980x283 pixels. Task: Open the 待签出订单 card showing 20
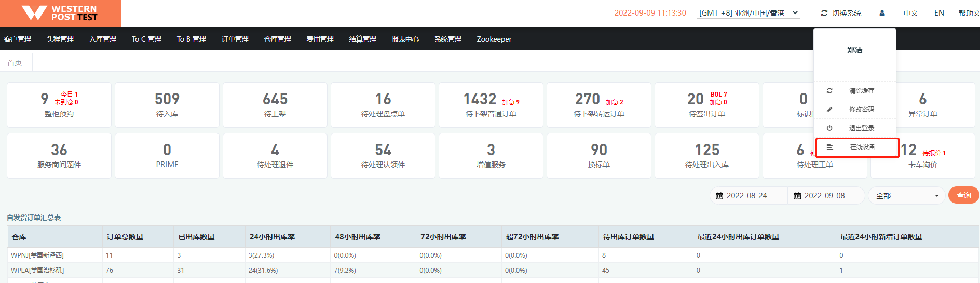pyautogui.click(x=707, y=104)
